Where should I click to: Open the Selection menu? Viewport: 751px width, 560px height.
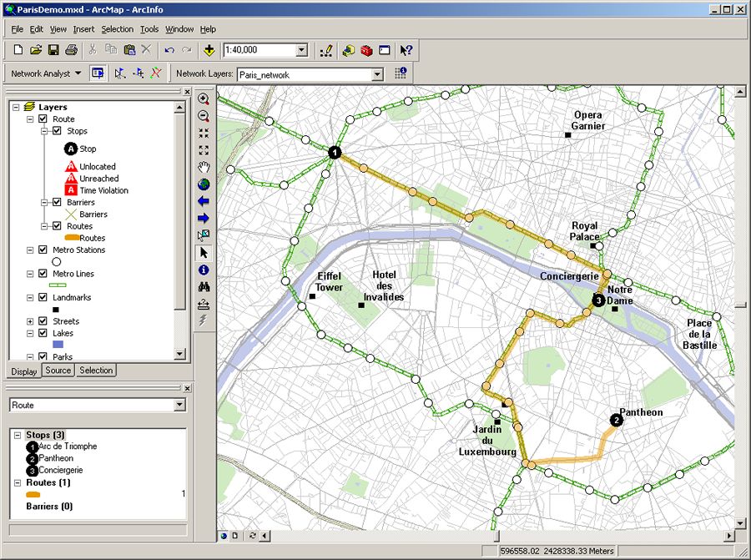click(118, 29)
